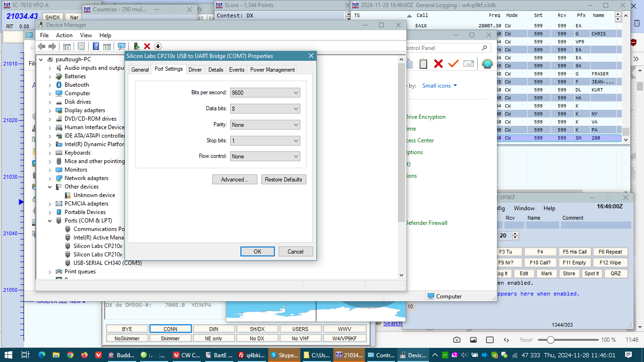Toggle console tree icon in Device Manager toolbar
644x362 pixels.
(67, 46)
